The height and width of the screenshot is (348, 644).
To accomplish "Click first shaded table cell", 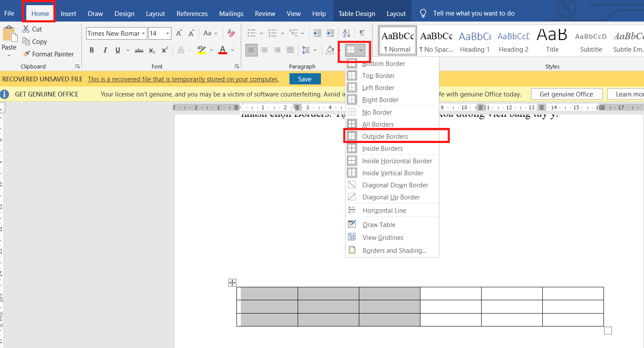I will (268, 293).
